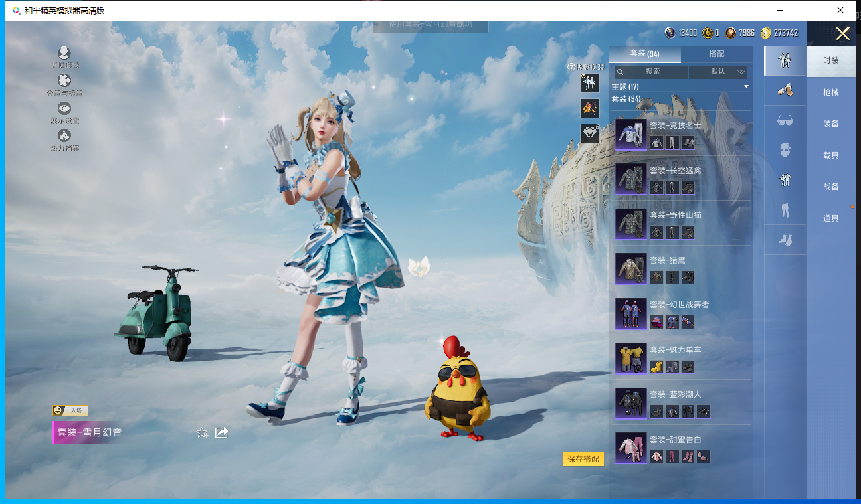
Task: Select the 套装-野性山猫 outfit thumbnail
Action: coord(630,224)
